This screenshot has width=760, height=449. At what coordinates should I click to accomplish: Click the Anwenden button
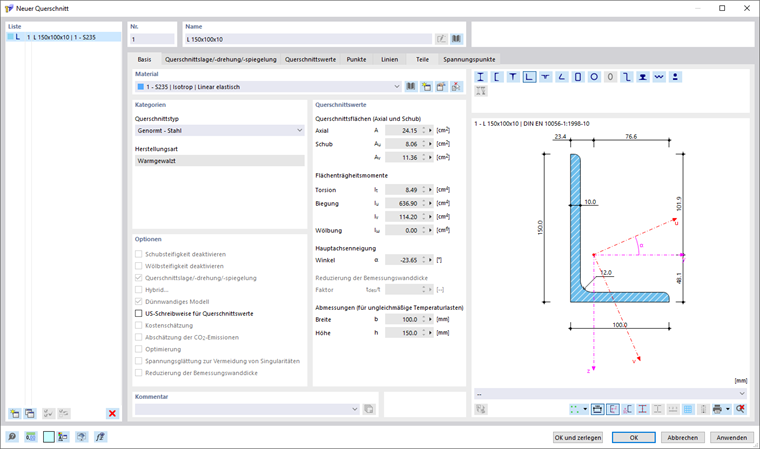point(732,437)
